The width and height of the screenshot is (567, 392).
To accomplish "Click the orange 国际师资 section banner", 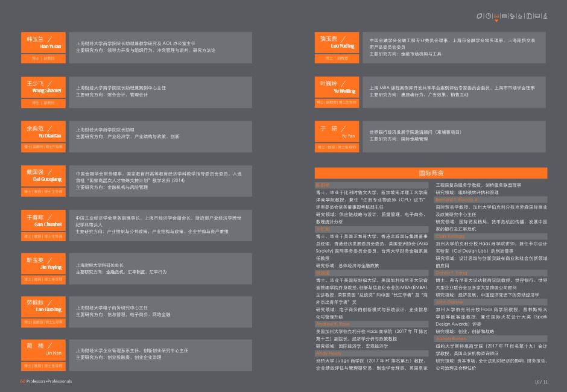I will click(431, 173).
